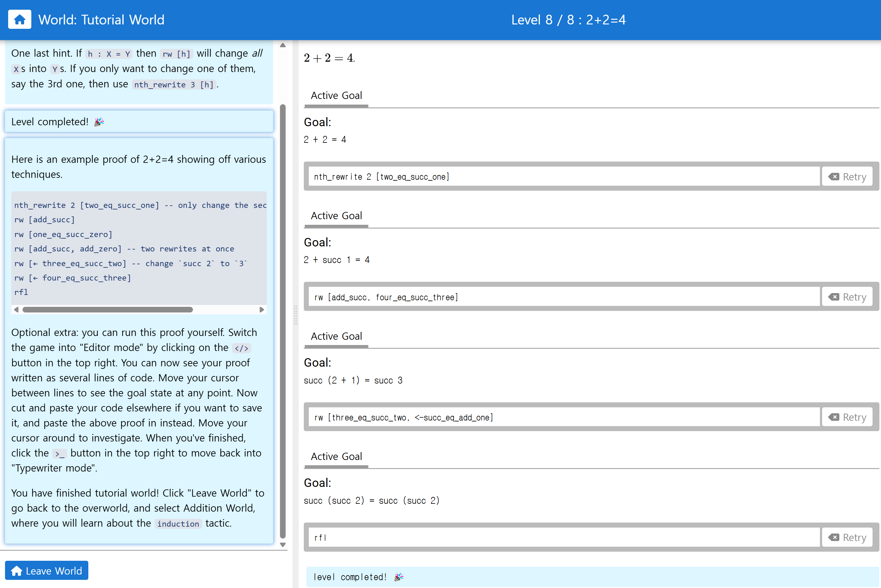The image size is (881, 588).
Task: Select the third Active Goal tab
Action: (x=336, y=336)
